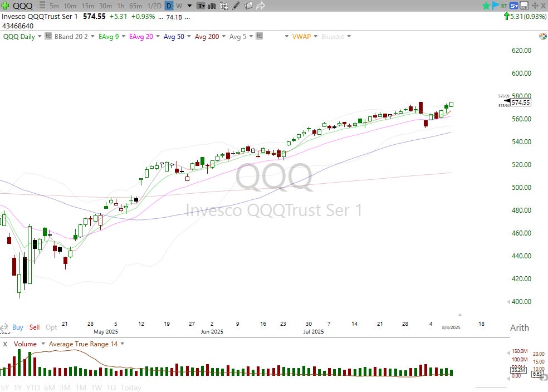Click the 6.63 ATR value label
The image size is (548, 392).
click(x=537, y=374)
